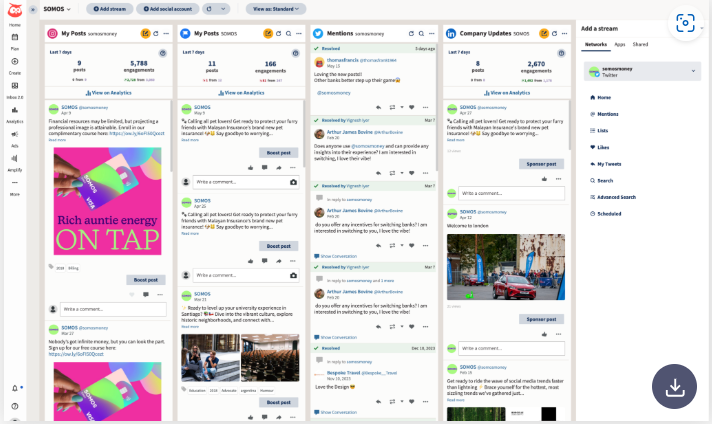The width and height of the screenshot is (712, 424).
Task: Like thomasfrancis mention with heart icon
Action: [411, 108]
